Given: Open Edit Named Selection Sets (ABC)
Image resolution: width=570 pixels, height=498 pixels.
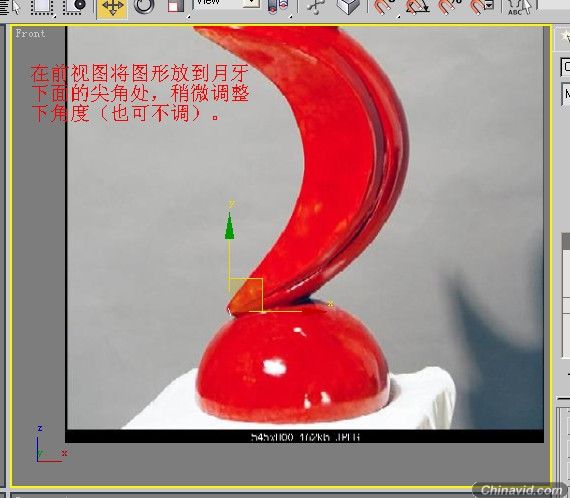Looking at the screenshot, I should pos(520,6).
